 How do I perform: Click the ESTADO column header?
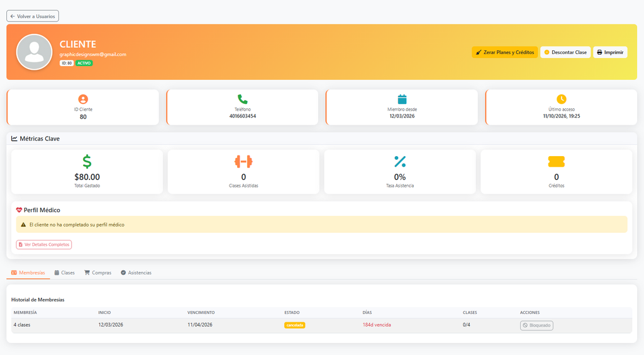point(292,313)
